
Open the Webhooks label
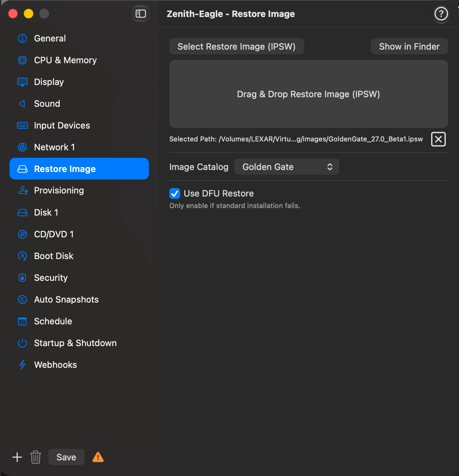55,365
